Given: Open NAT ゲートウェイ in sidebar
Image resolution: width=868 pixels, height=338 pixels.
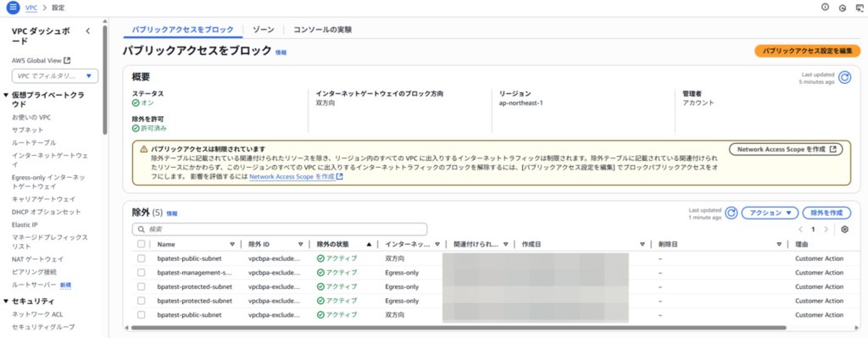Looking at the screenshot, I should 37,259.
